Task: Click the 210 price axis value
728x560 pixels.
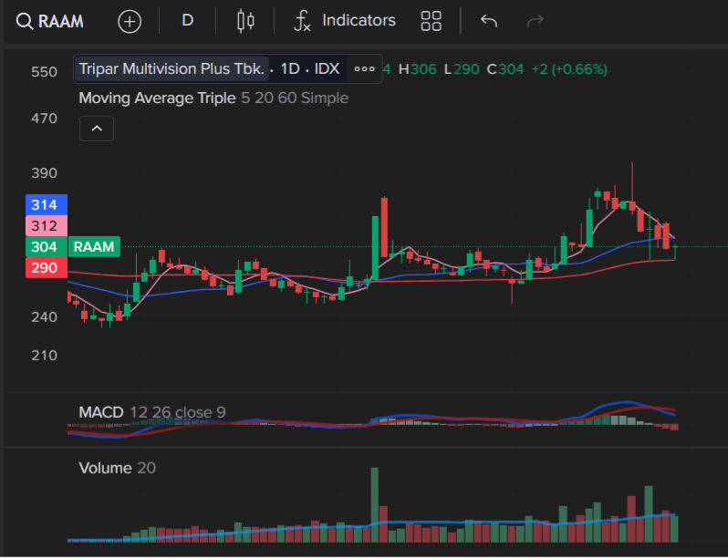Action: click(44, 356)
